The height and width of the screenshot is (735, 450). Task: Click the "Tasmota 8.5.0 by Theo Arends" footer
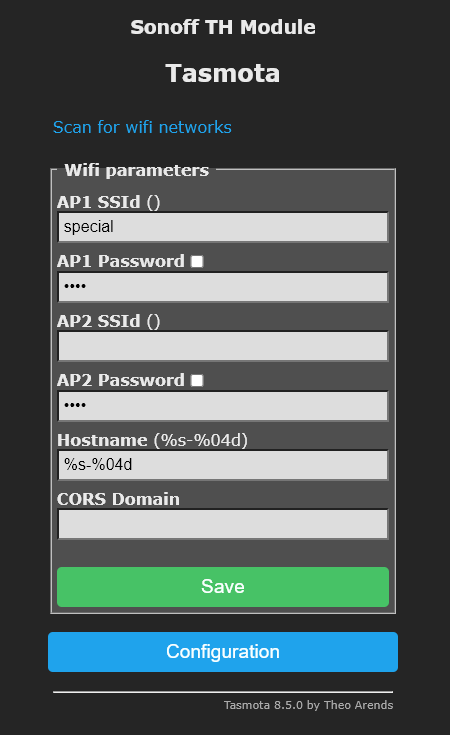pos(308,705)
